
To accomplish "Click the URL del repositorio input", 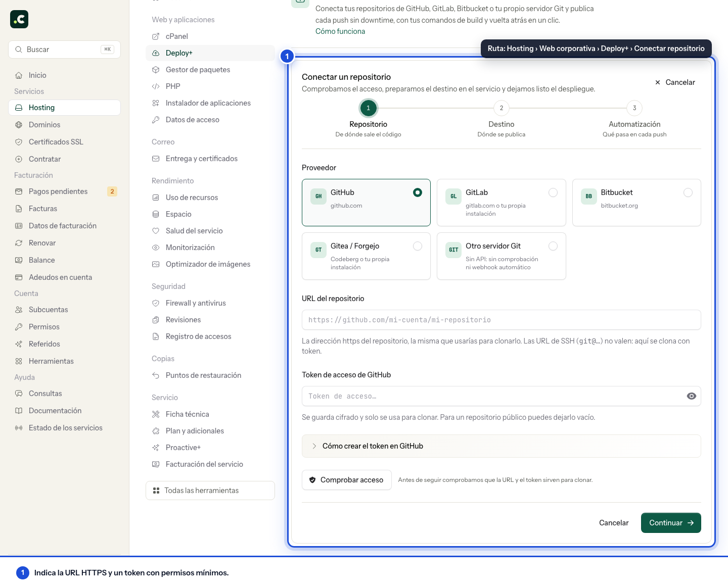I will [x=502, y=320].
